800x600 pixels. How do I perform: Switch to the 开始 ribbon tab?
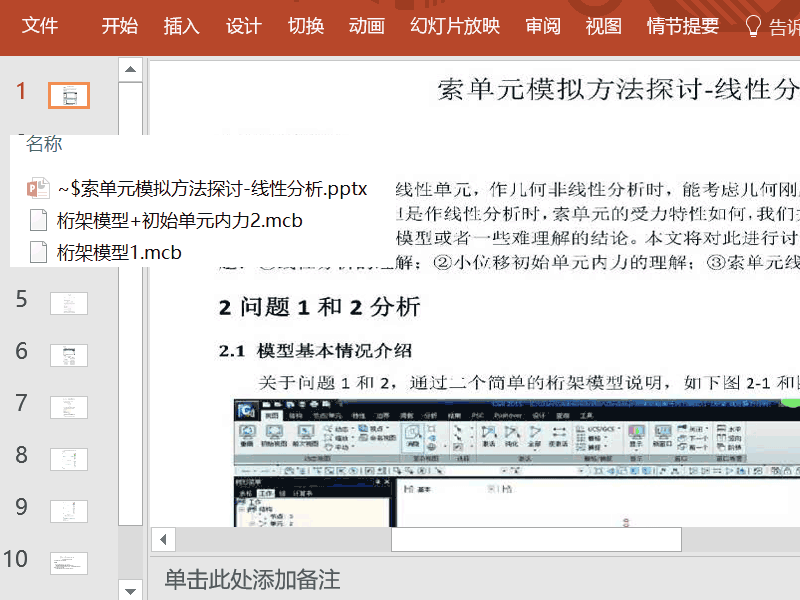click(x=119, y=26)
